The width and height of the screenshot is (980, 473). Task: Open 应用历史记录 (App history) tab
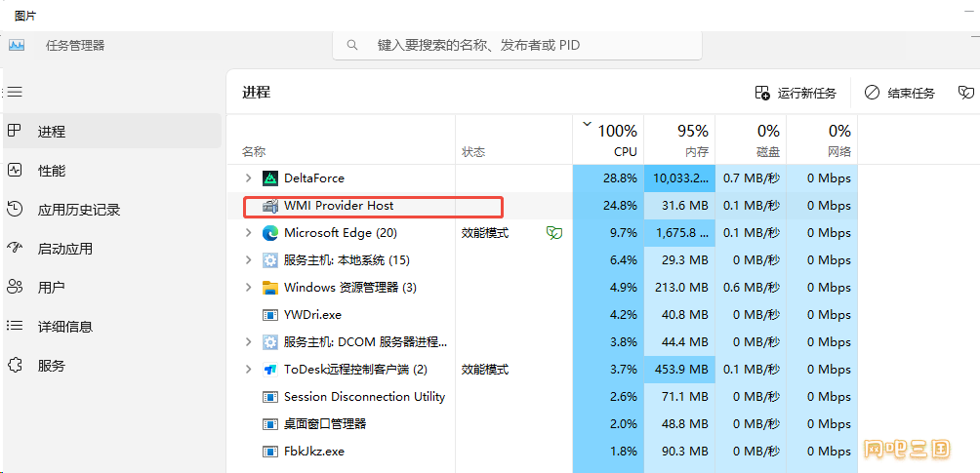point(112,210)
